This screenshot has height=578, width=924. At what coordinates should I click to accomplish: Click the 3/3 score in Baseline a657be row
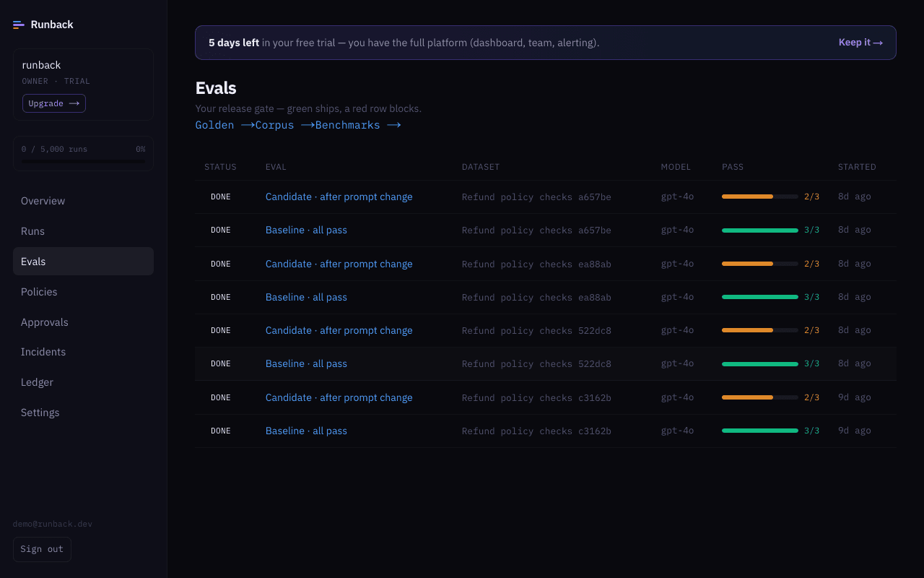812,230
